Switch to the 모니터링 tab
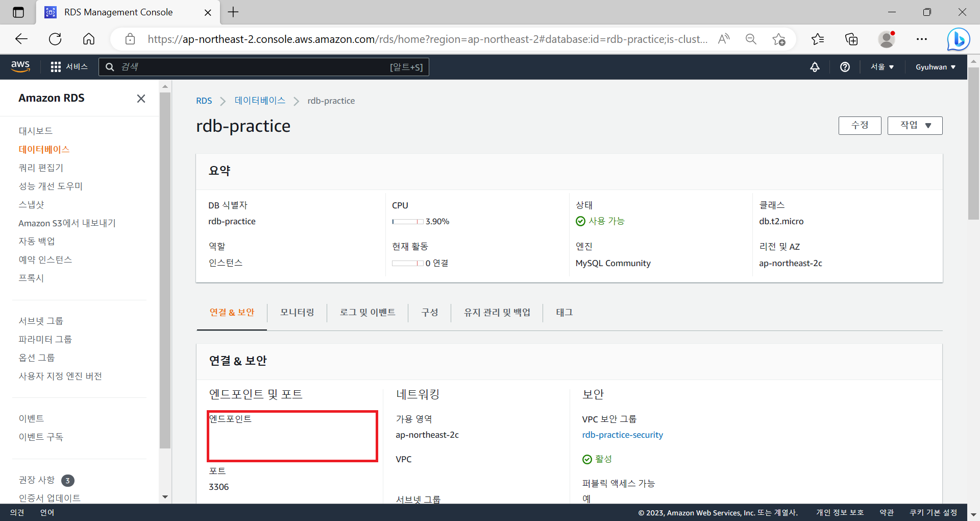This screenshot has width=980, height=521. click(x=297, y=312)
